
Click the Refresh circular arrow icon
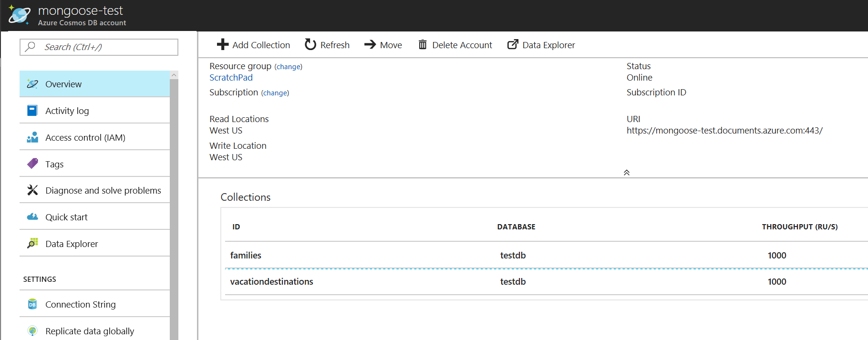(x=310, y=45)
